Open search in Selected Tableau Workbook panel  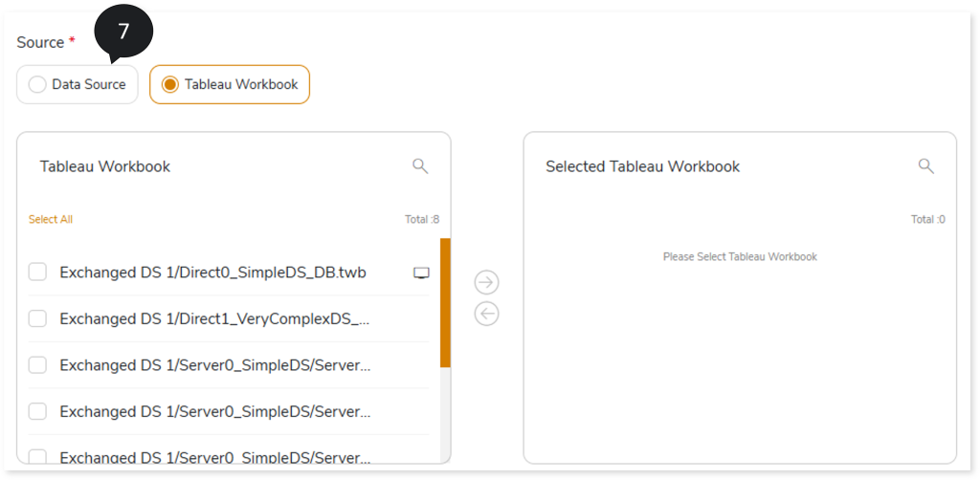click(x=926, y=166)
